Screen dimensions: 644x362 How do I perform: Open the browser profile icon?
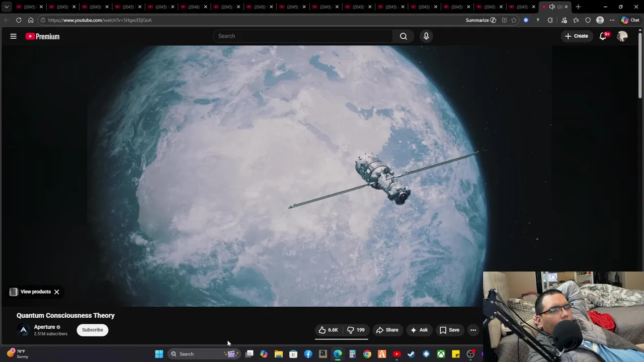(600, 20)
